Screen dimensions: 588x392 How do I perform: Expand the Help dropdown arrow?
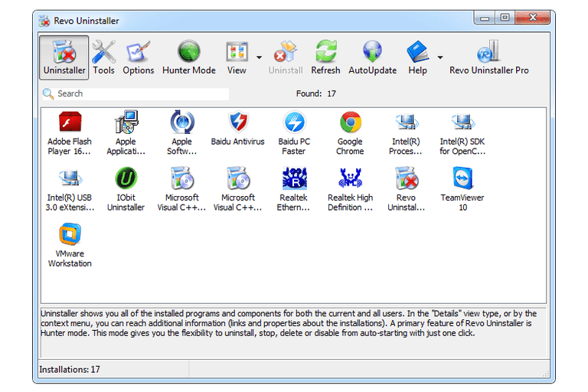click(x=440, y=57)
